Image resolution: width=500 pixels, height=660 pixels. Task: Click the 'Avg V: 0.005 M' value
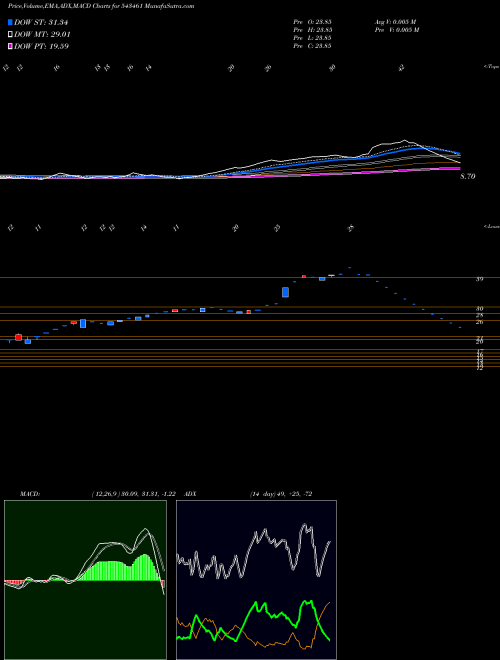(395, 22)
